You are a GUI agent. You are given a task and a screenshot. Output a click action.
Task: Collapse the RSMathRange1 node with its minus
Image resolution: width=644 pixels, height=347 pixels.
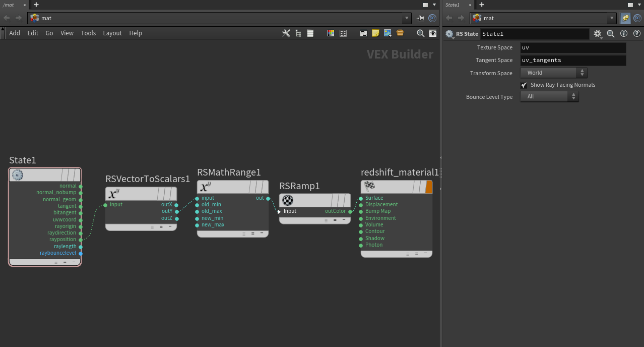[x=262, y=234]
